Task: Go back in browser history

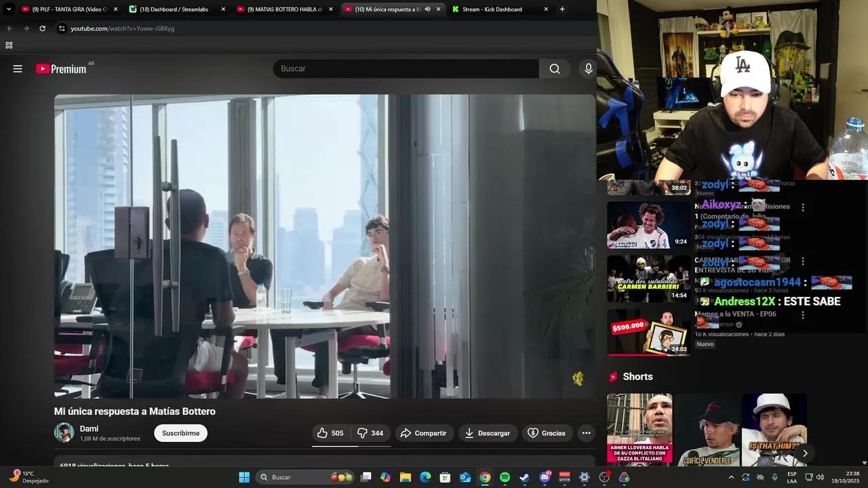Action: [x=9, y=28]
